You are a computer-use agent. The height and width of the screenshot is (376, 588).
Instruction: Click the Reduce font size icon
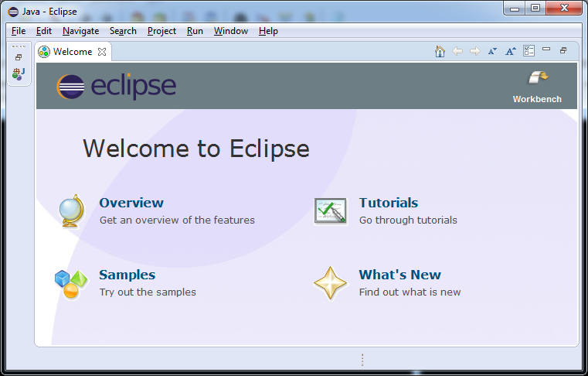[492, 51]
